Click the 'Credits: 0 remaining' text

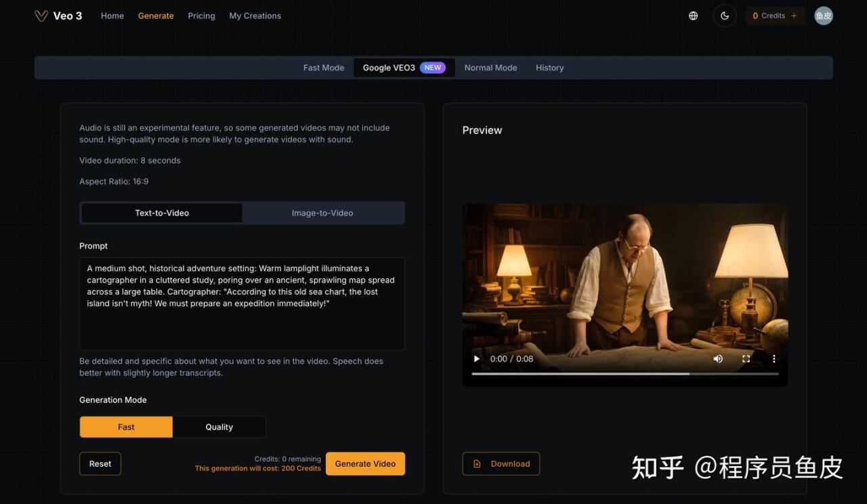pyautogui.click(x=288, y=459)
